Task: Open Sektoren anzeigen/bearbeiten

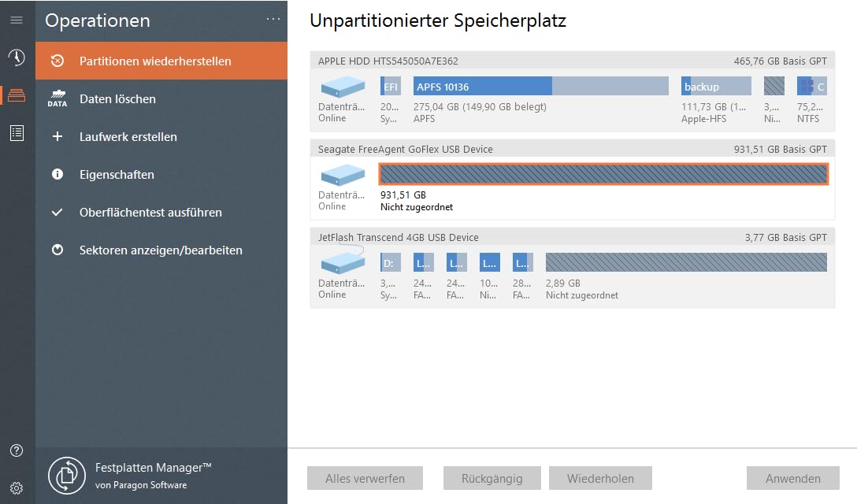Action: click(161, 250)
